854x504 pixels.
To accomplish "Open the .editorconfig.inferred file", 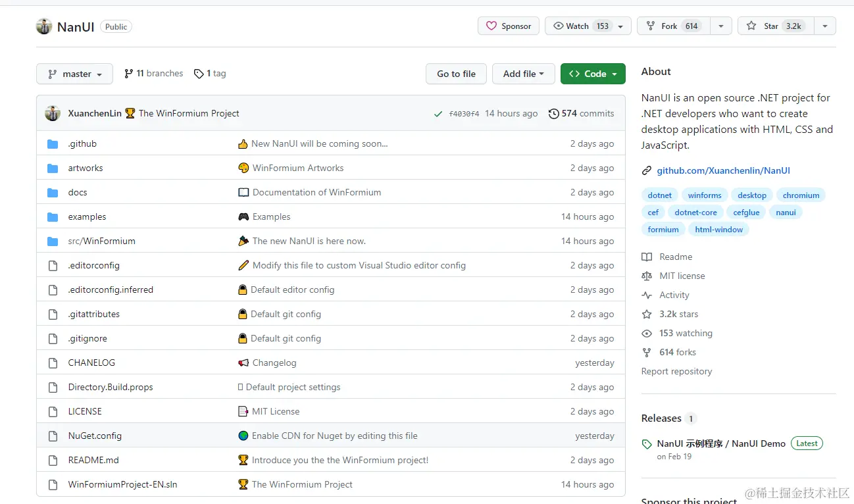I will click(x=111, y=290).
